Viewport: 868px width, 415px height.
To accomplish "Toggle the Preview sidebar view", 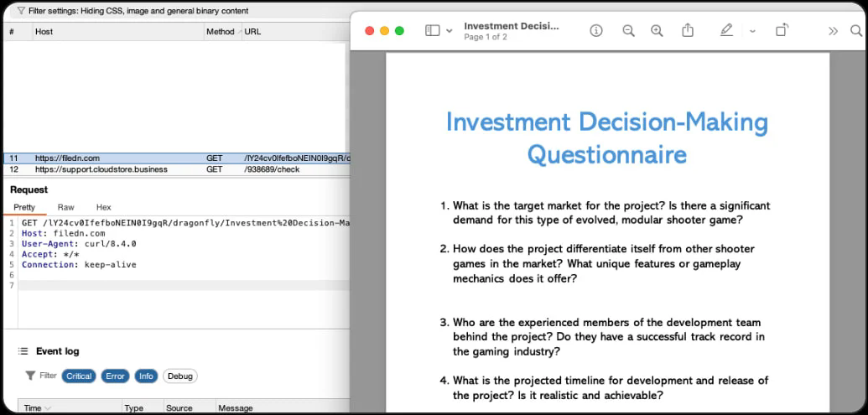I will pyautogui.click(x=433, y=30).
